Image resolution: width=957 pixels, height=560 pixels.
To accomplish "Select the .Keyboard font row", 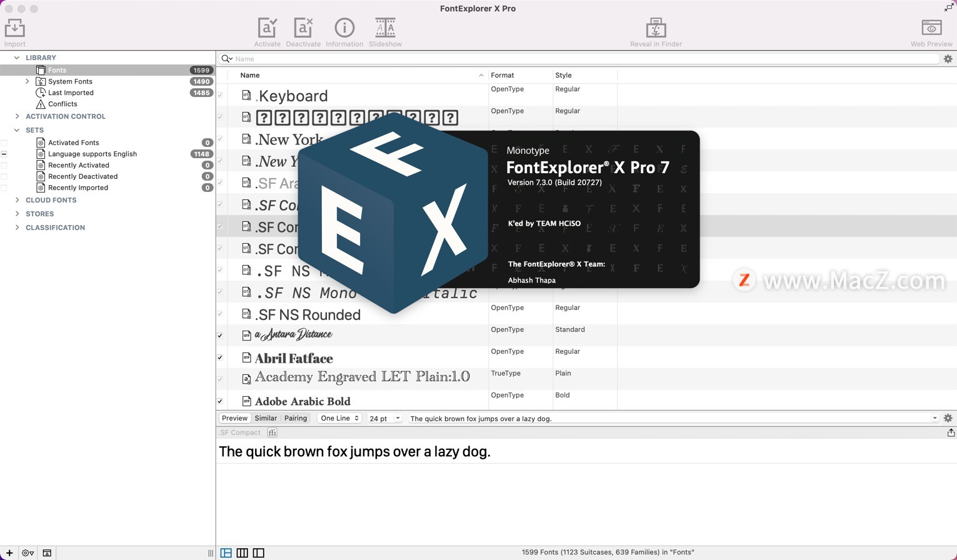I will (586, 95).
